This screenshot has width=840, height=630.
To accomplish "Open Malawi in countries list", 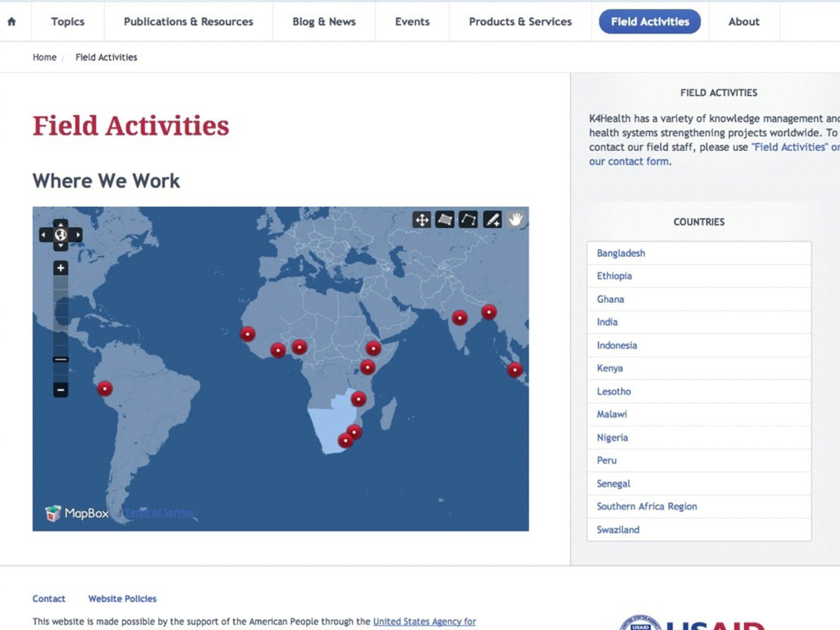I will [699, 414].
